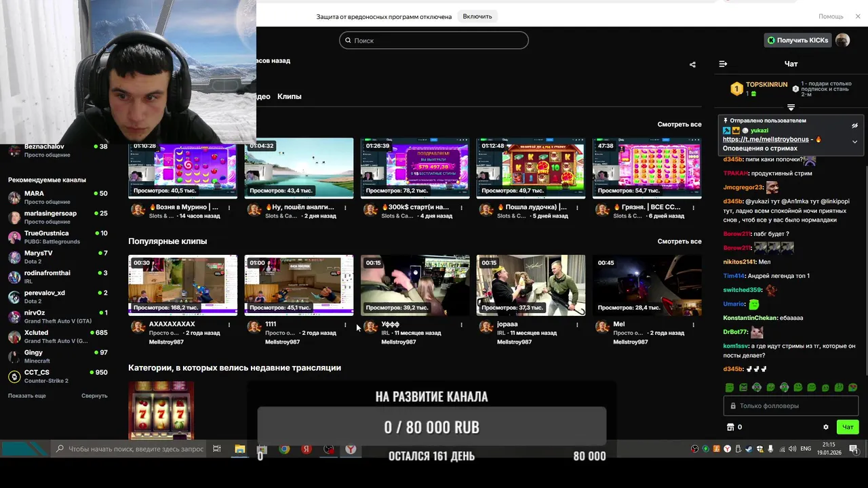Click the Только фолловеры chat input
868x488 pixels.
(x=791, y=406)
